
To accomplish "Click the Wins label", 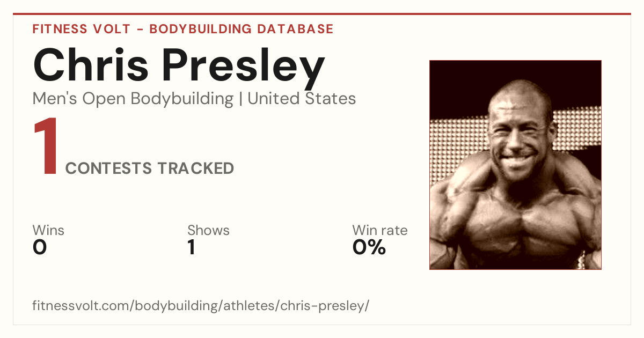I will [x=48, y=231].
